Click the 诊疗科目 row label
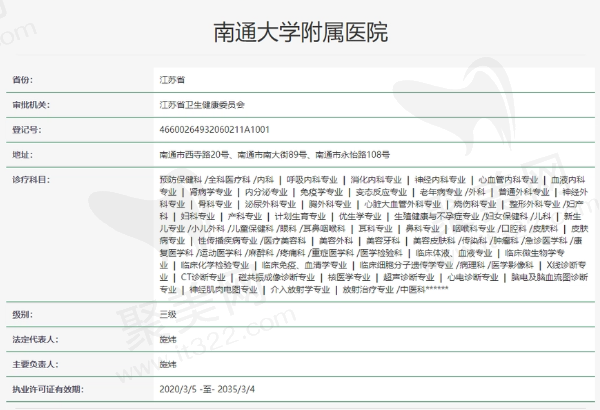 click(31, 180)
